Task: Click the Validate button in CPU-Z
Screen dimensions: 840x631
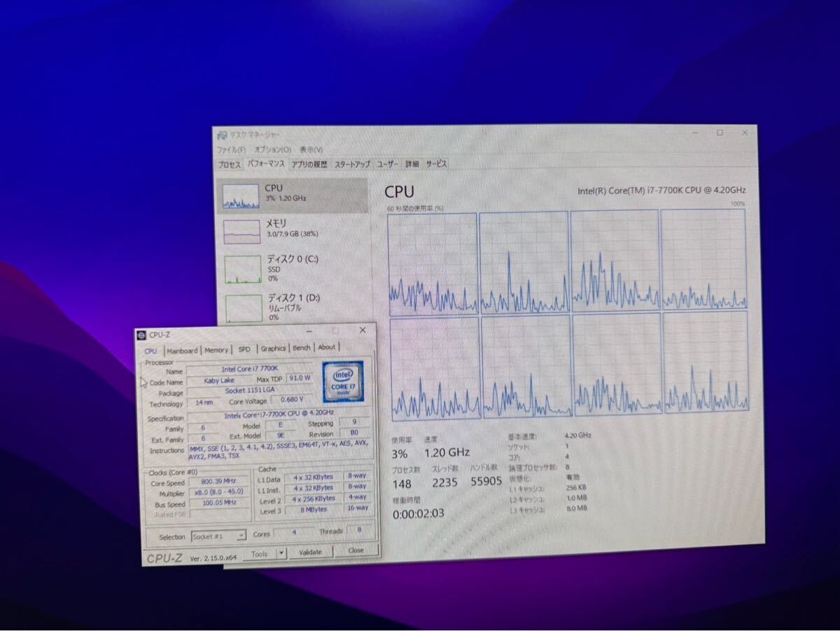Action: (x=310, y=552)
